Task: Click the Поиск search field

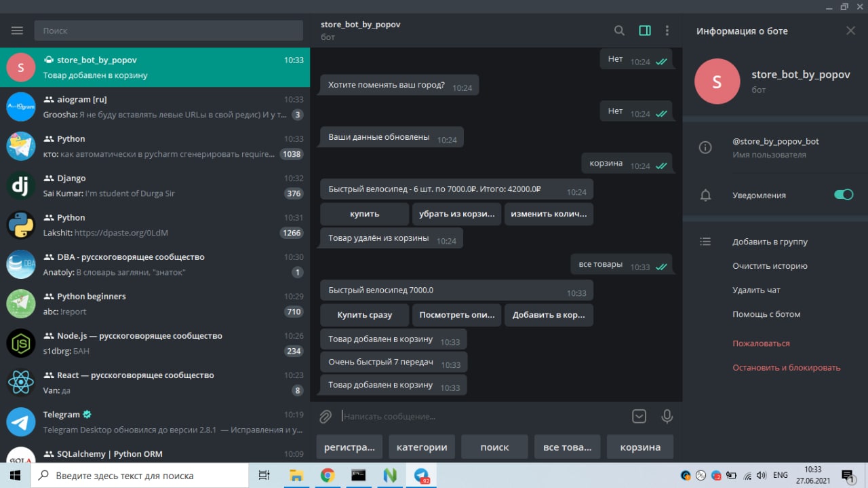Action: point(169,31)
